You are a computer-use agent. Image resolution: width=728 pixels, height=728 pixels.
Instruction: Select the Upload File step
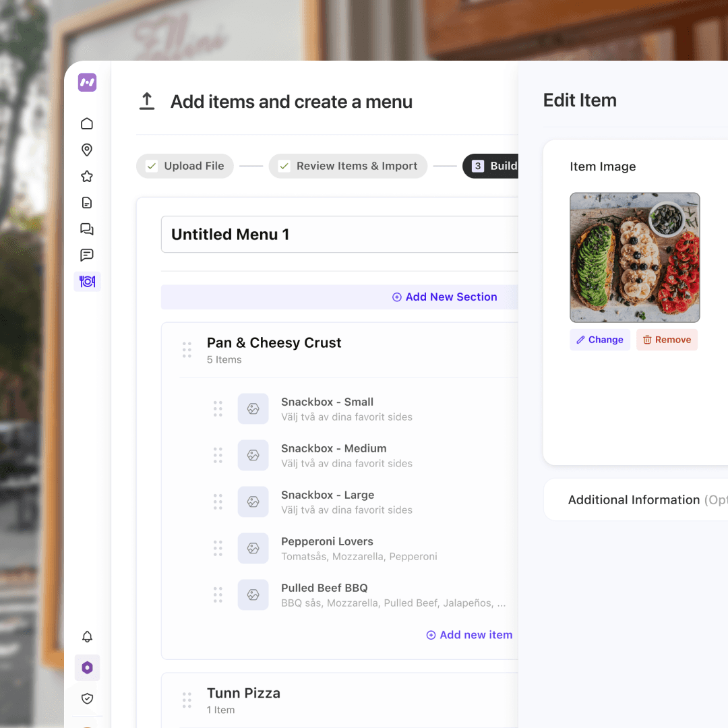coord(185,166)
